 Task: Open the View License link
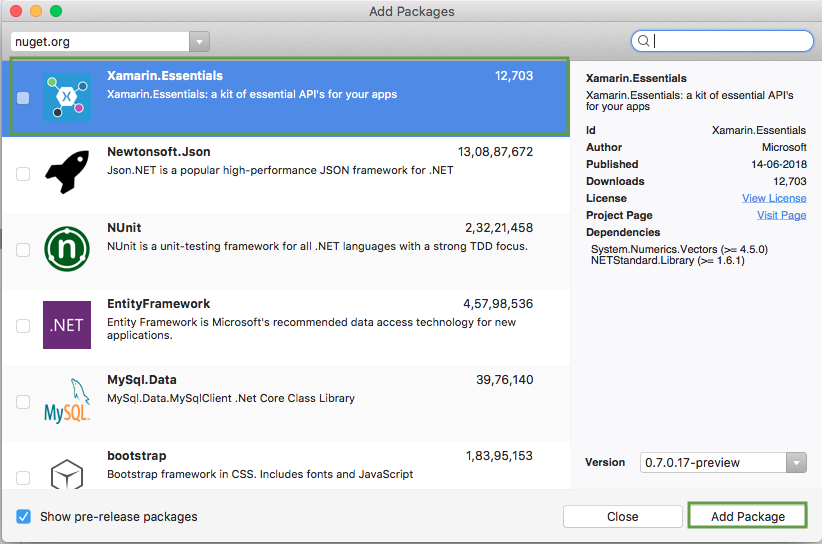pyautogui.click(x=774, y=198)
